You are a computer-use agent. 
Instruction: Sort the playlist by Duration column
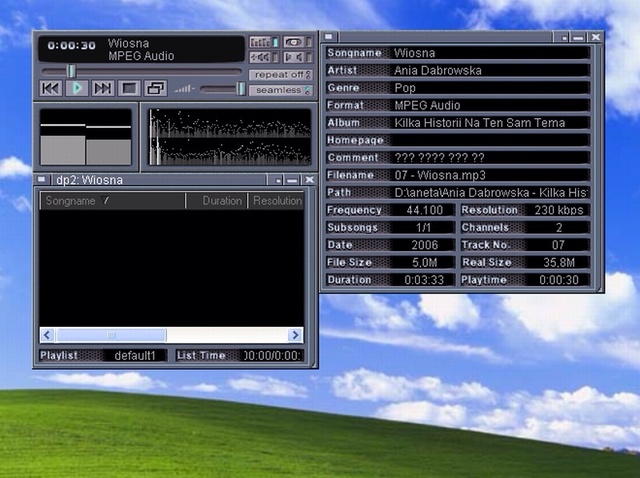217,201
